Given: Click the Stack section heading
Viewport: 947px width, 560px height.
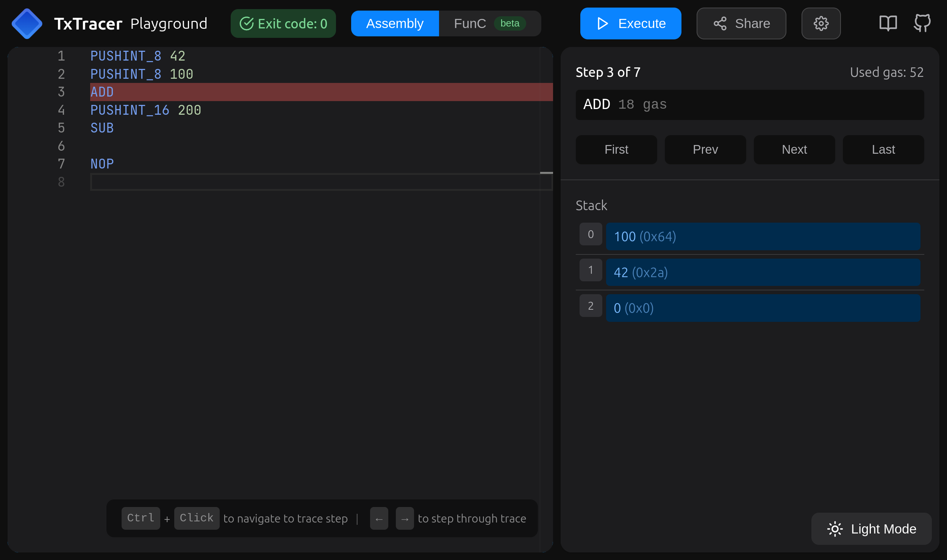Looking at the screenshot, I should pos(591,206).
